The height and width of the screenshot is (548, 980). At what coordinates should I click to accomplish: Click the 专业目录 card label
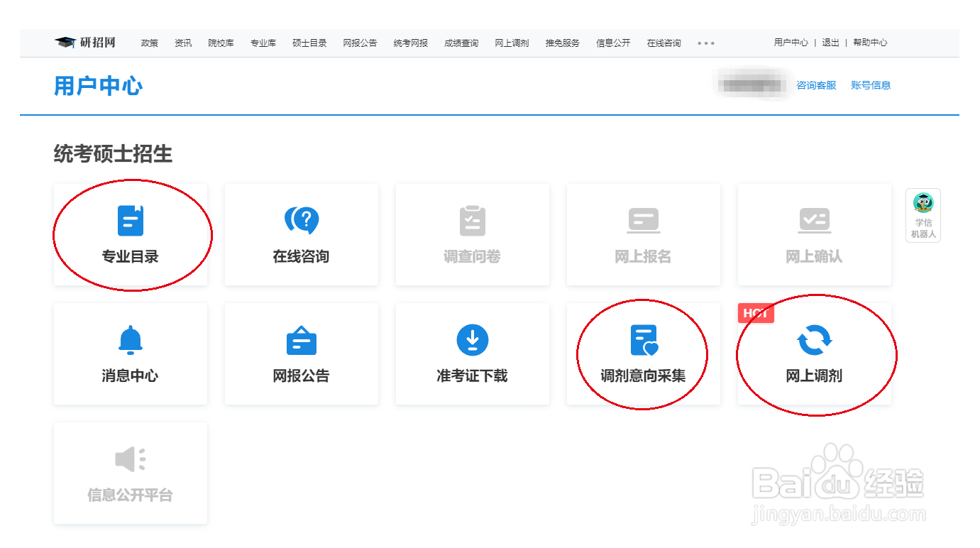coord(131,257)
